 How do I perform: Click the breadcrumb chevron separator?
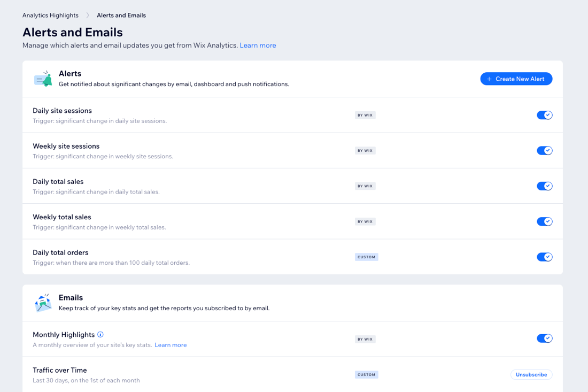coord(88,16)
